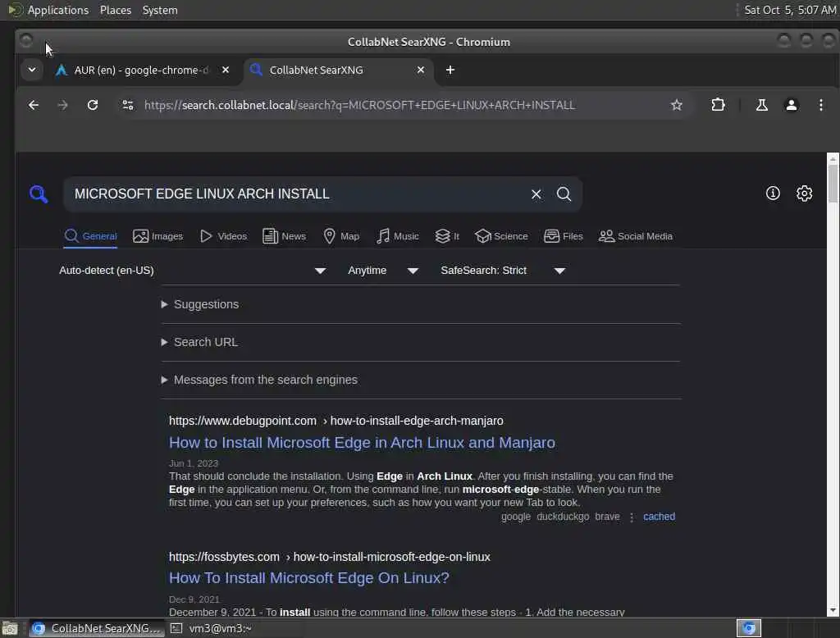Click the scrollbar down arrow

coord(833,610)
